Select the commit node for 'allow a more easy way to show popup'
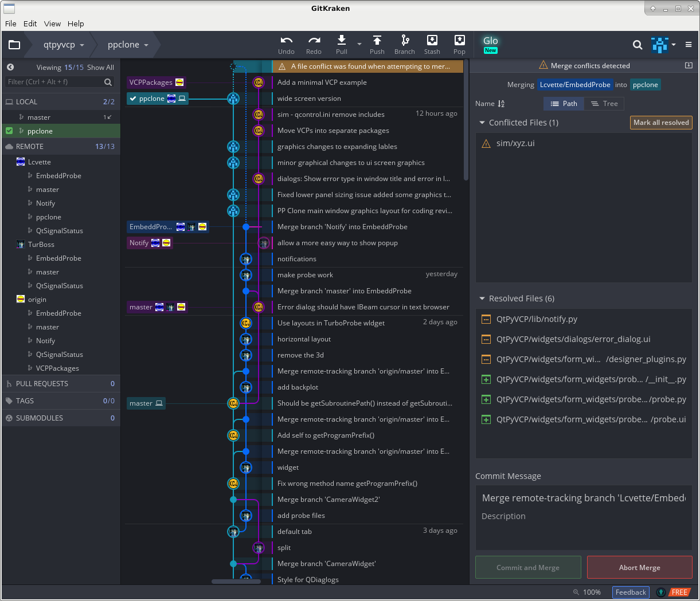This screenshot has height=601, width=700. [264, 243]
